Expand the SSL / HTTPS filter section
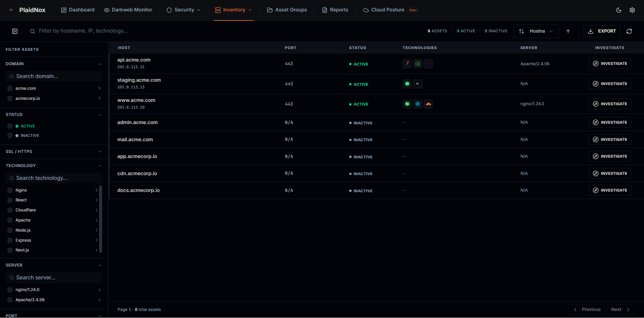 [100, 152]
